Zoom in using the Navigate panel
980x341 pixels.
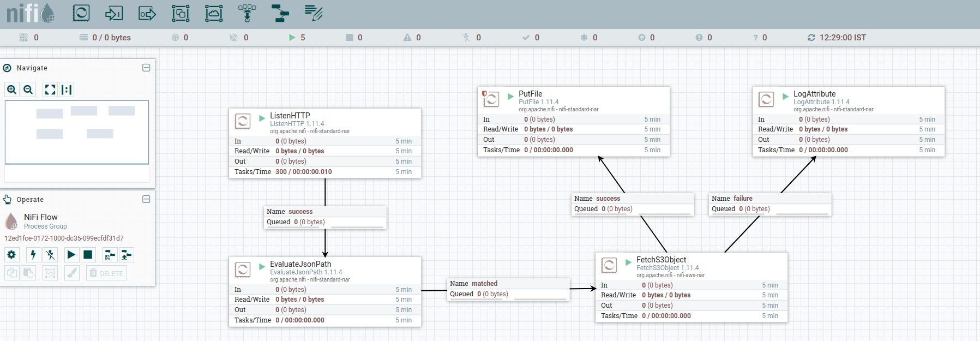(12, 89)
